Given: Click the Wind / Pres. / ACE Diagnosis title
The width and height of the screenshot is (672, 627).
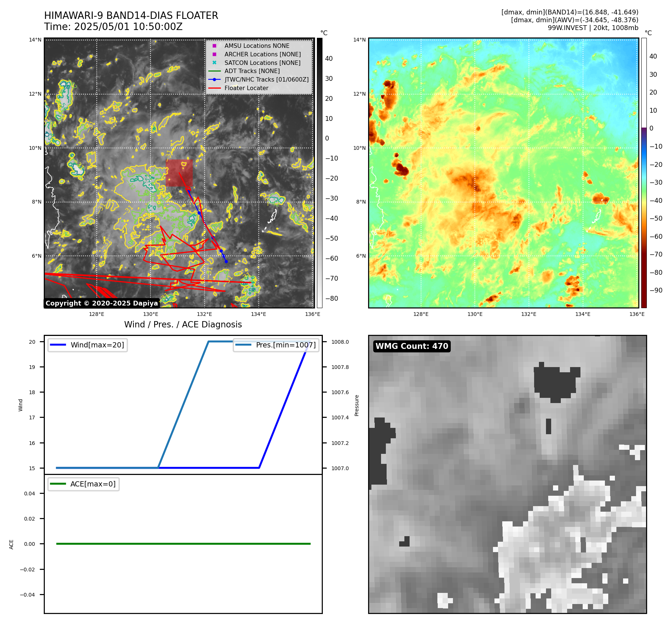Looking at the screenshot, I should (183, 324).
